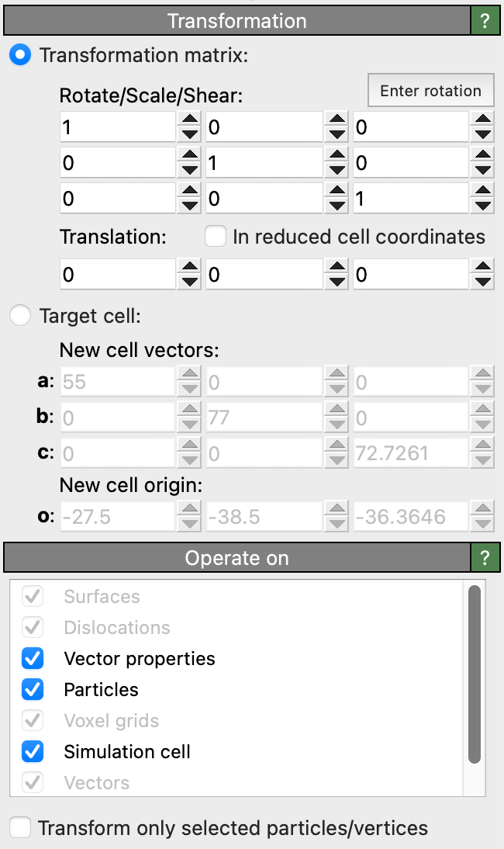Image resolution: width=504 pixels, height=849 pixels.
Task: Uncheck Particles in Operate on list
Action: pyautogui.click(x=33, y=690)
